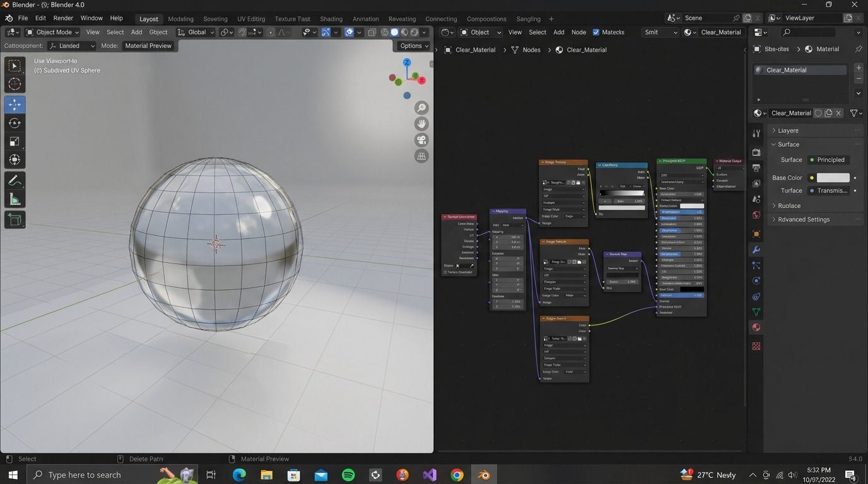Screen dimensions: 868x484
Task: Open the Global orientation dropdown
Action: [196, 32]
